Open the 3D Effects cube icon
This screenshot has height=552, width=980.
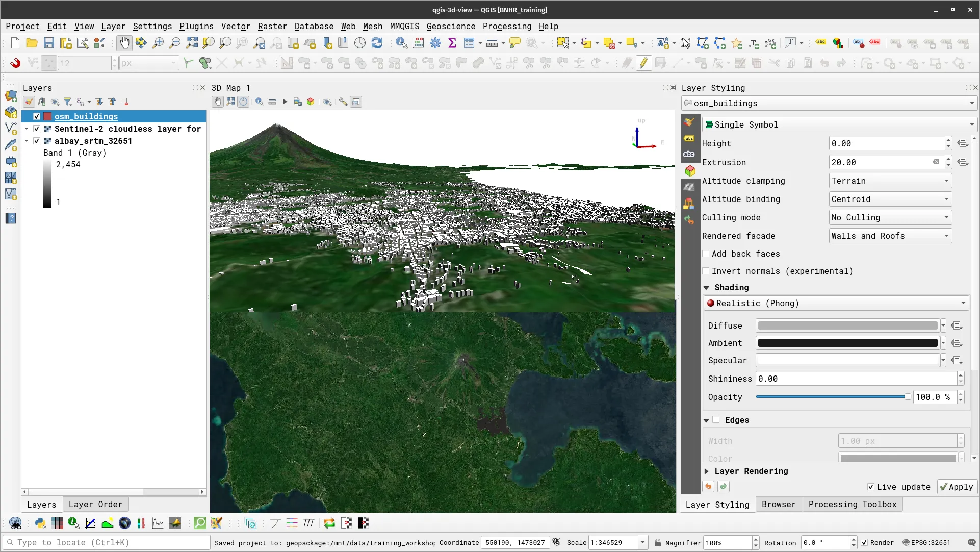click(x=311, y=102)
